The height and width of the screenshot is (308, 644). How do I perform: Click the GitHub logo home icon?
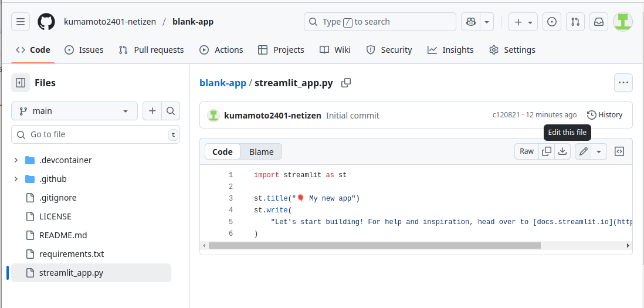pyautogui.click(x=46, y=22)
